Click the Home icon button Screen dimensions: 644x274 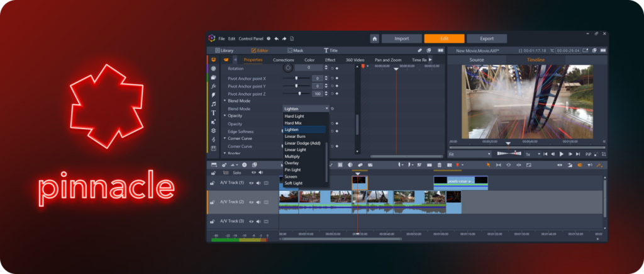374,38
